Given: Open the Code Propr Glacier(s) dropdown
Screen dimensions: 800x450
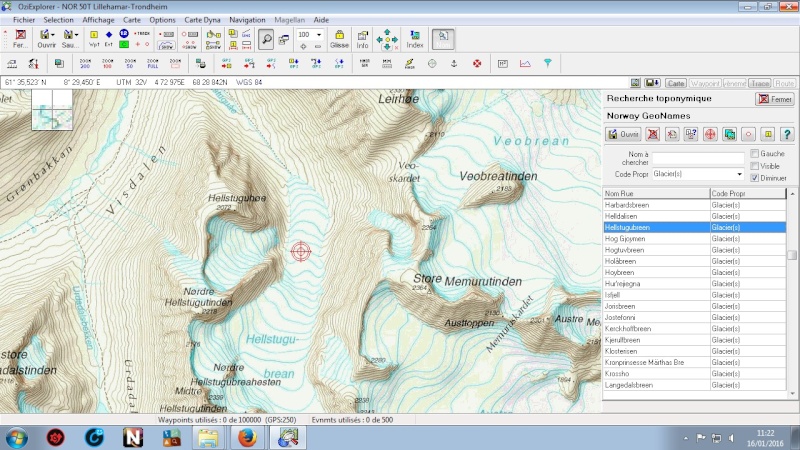Looking at the screenshot, I should coord(739,174).
